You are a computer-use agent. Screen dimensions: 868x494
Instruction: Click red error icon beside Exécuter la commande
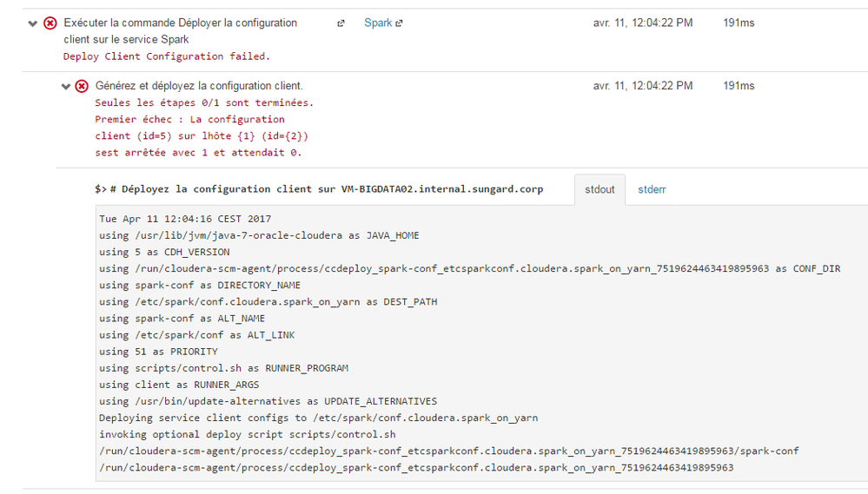pyautogui.click(x=50, y=23)
